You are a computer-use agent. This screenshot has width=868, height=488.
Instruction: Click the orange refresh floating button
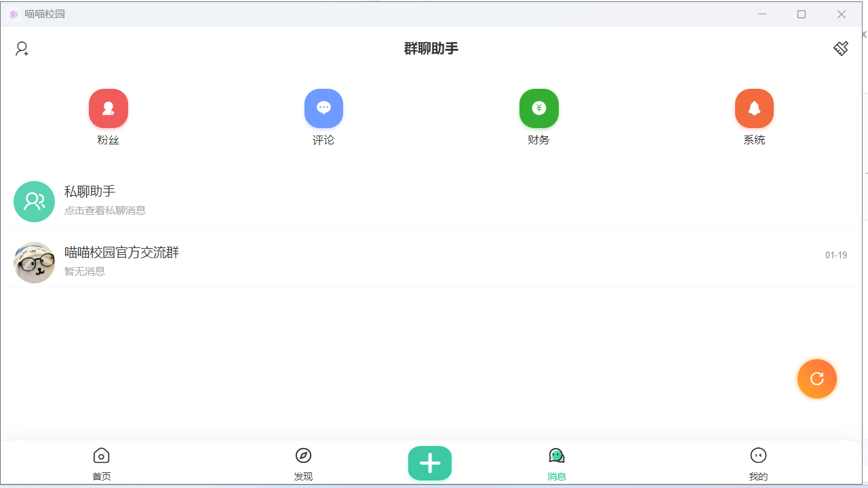(816, 378)
